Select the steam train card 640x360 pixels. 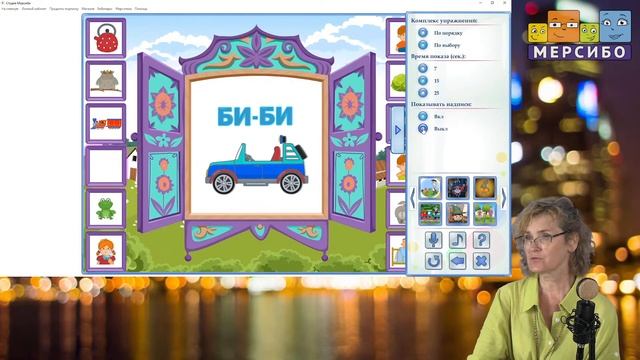pyautogui.click(x=106, y=123)
